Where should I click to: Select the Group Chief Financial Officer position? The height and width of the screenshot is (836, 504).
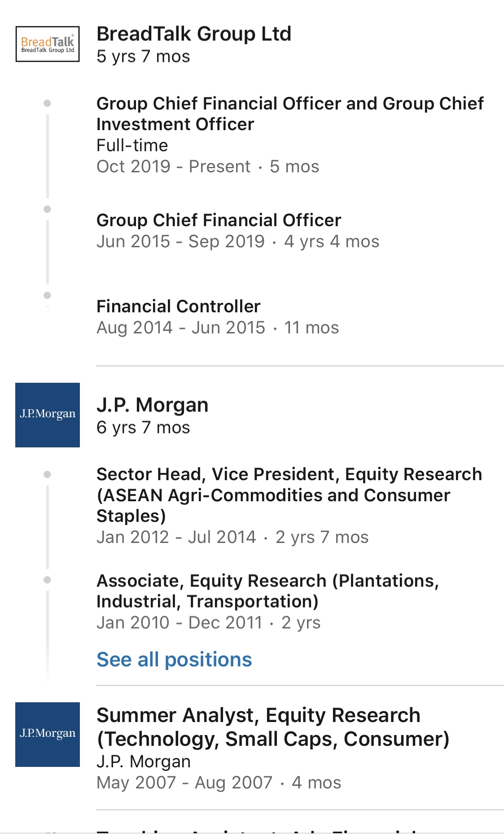(219, 220)
